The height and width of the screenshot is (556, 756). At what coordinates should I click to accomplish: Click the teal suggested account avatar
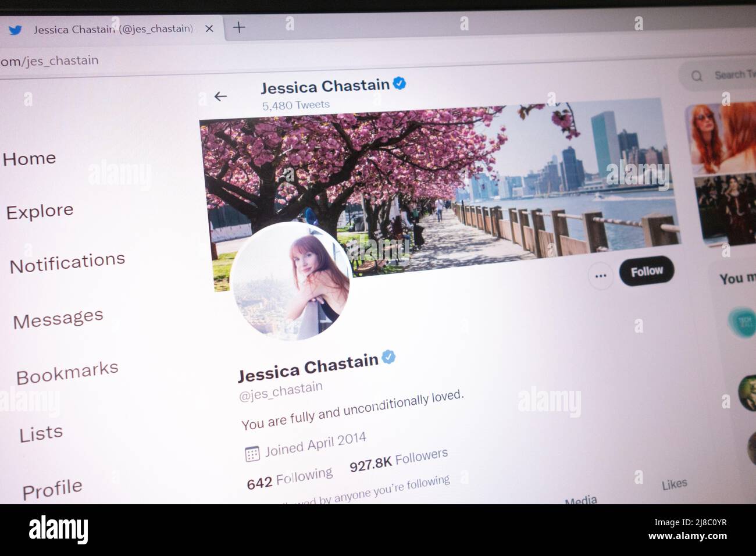click(742, 322)
